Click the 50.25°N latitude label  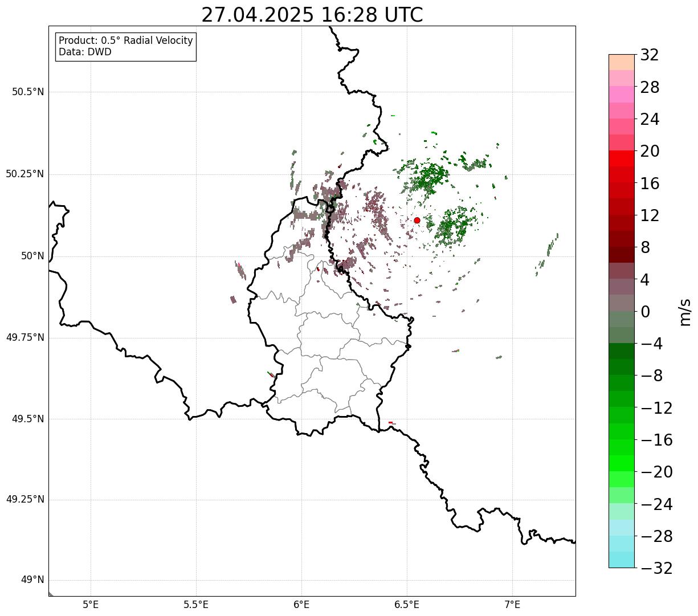click(25, 174)
